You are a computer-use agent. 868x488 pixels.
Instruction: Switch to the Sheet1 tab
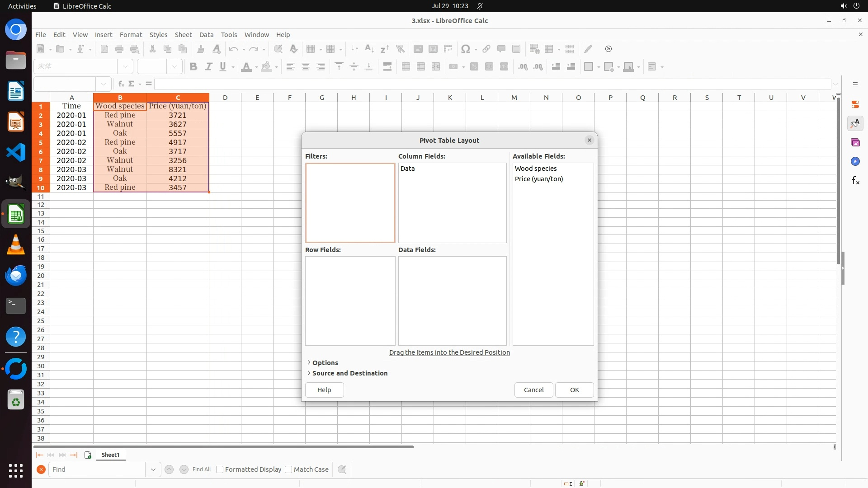[110, 455]
